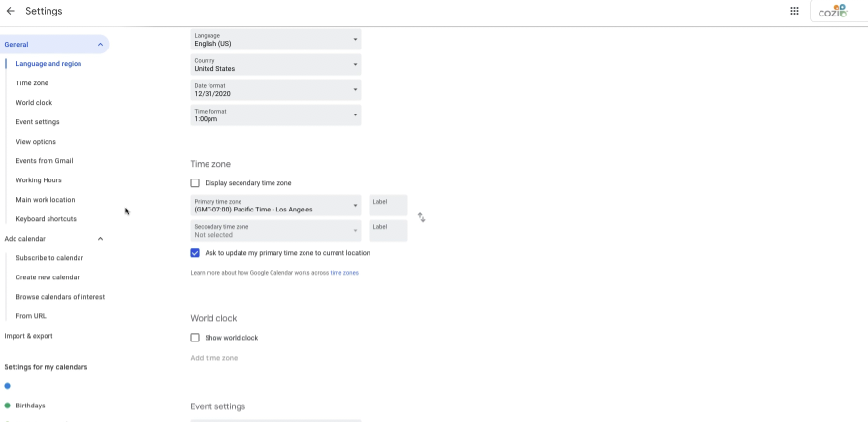Image resolution: width=868 pixels, height=422 pixels.
Task: Open the Time format dropdown arrow
Action: pos(355,115)
